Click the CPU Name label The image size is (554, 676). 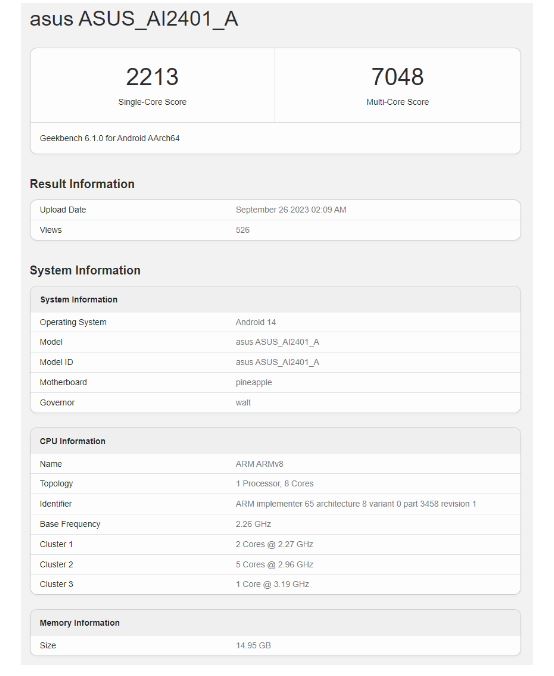coord(51,464)
